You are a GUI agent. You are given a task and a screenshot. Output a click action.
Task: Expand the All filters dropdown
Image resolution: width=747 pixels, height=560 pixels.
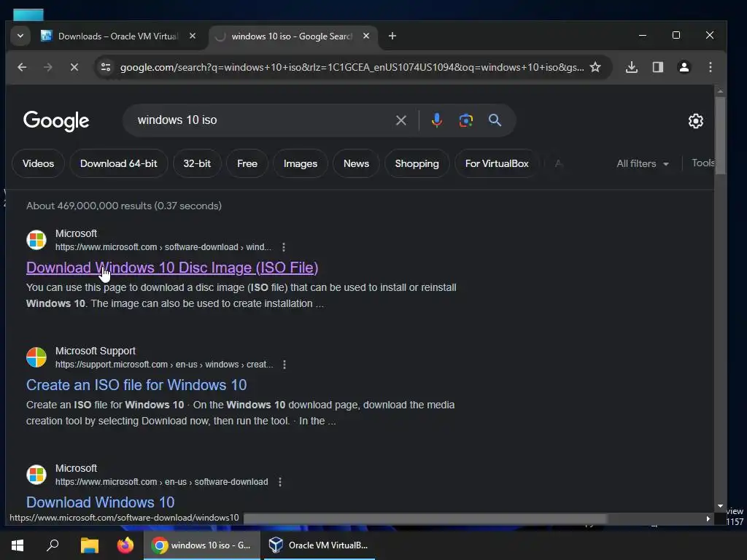[643, 163]
